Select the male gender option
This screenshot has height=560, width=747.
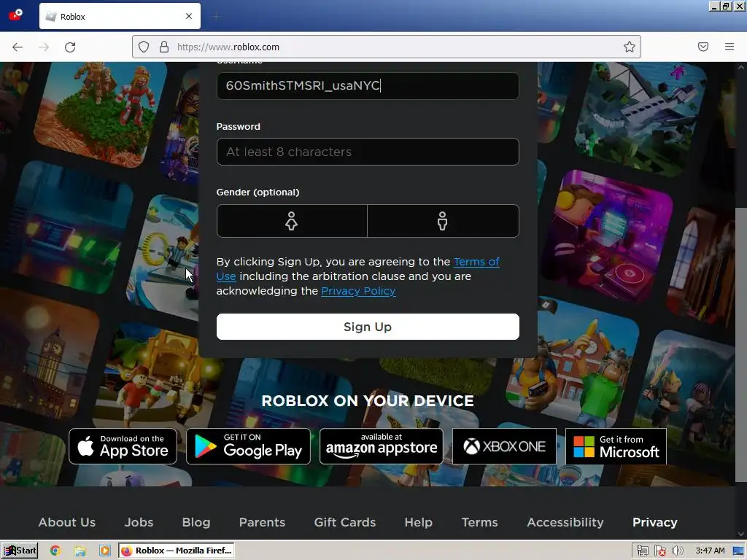tap(443, 221)
